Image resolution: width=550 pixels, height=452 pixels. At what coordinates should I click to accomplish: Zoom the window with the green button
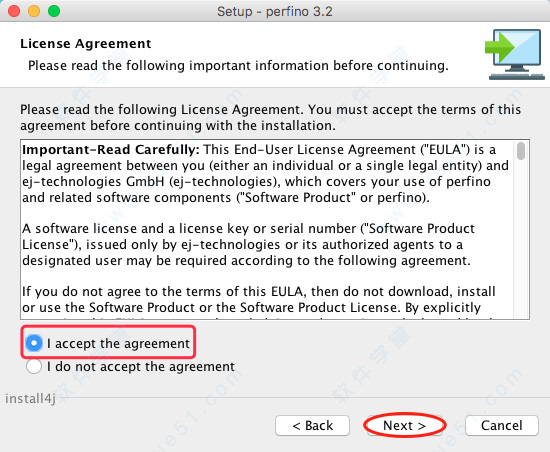(54, 11)
